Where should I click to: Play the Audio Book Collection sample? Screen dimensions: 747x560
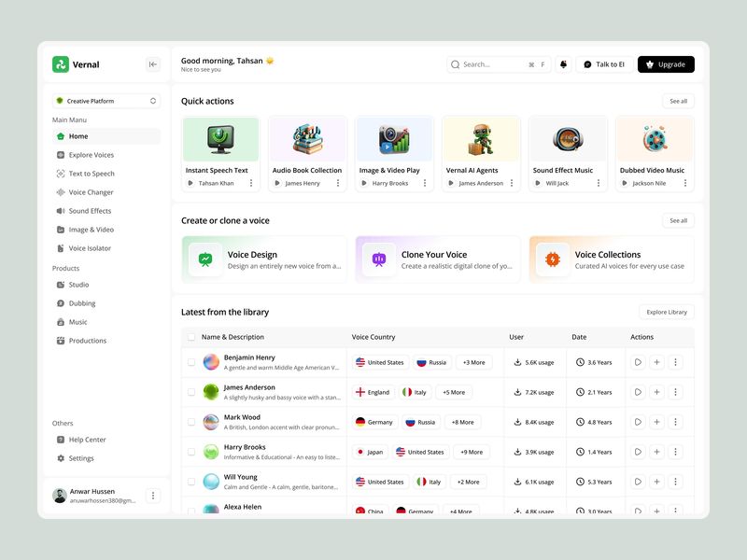[x=277, y=183]
